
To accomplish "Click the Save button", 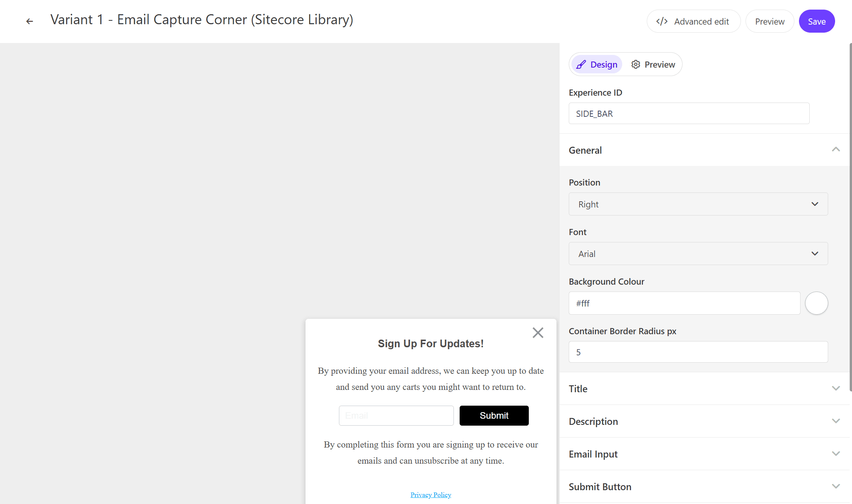I will coord(816,22).
